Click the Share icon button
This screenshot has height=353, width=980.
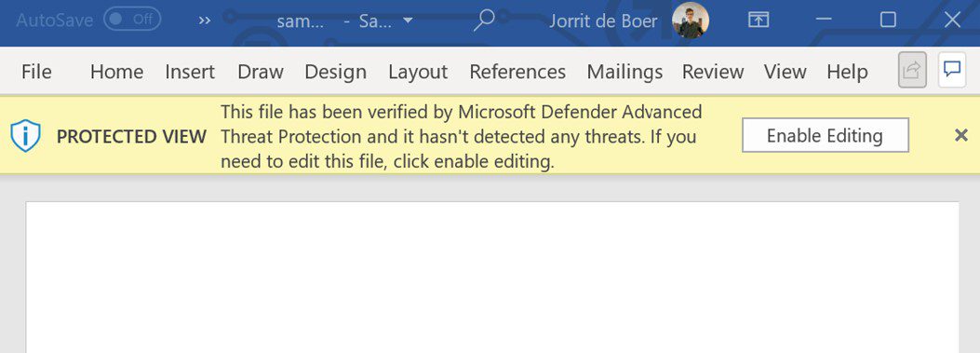point(912,70)
